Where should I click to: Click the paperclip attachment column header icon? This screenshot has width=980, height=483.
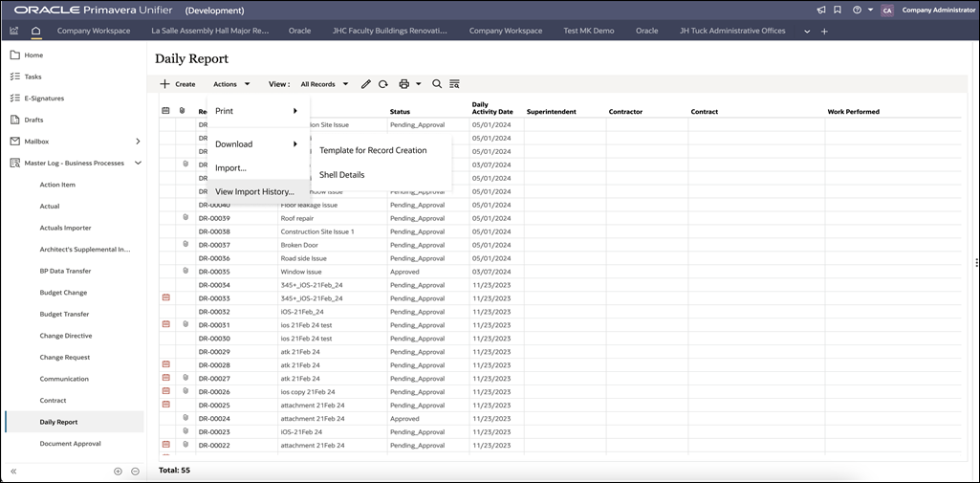tap(182, 111)
